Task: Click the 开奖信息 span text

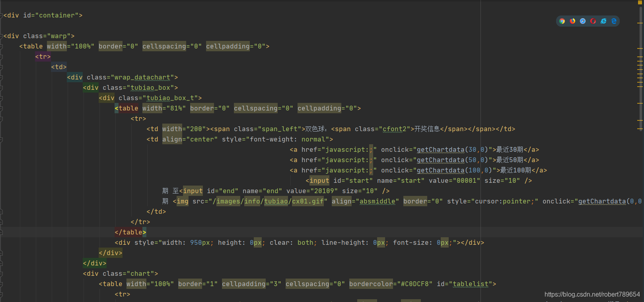Action: [x=427, y=129]
